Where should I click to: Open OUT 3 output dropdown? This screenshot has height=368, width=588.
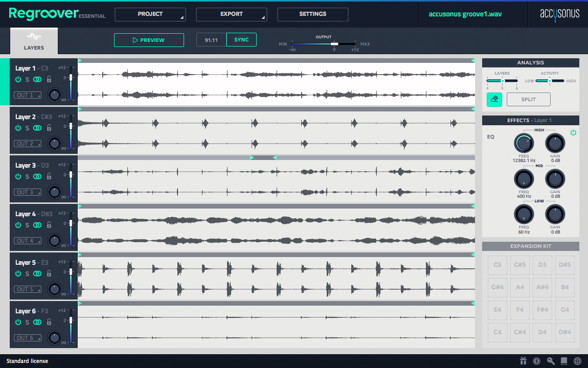[x=28, y=192]
